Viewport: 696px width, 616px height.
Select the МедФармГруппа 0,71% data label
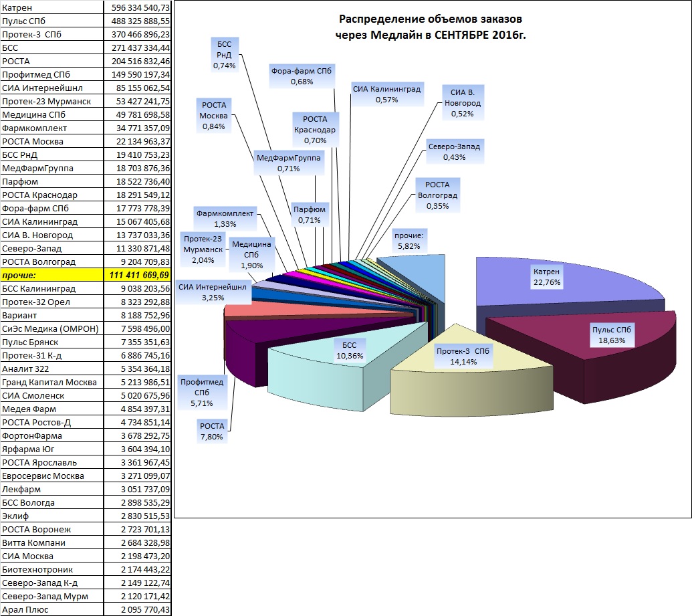click(x=289, y=163)
